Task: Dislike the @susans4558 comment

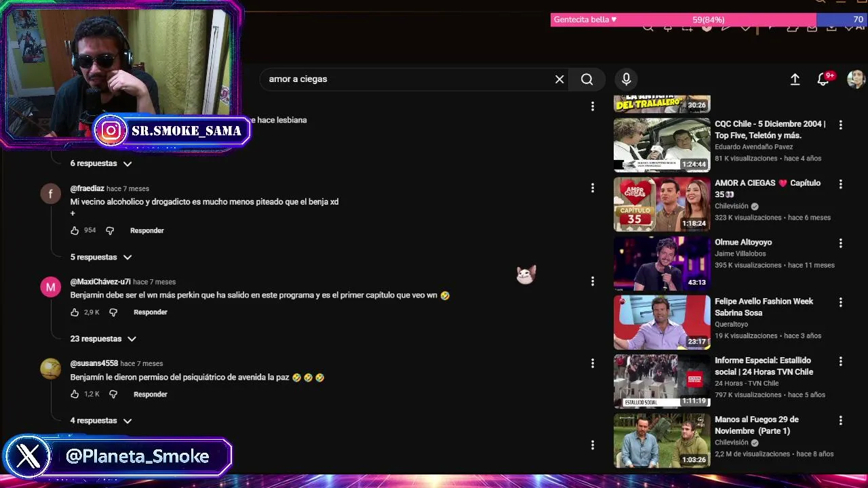Action: pos(113,394)
